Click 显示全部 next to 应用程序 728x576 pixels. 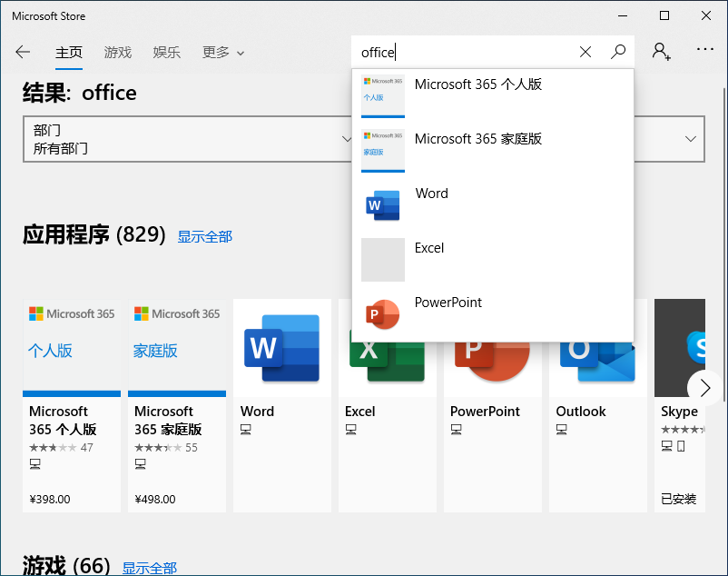click(x=204, y=236)
